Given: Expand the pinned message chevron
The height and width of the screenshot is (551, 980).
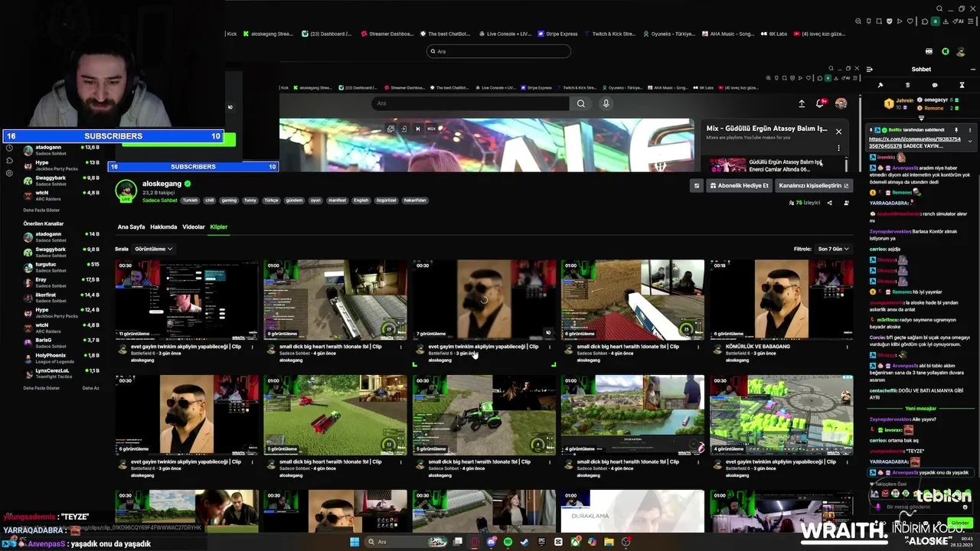Looking at the screenshot, I should click(970, 141).
